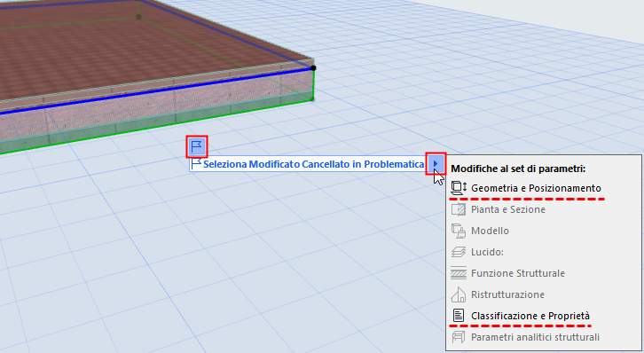Click the Geometria e Posizionamento icon
The width and height of the screenshot is (644, 353).
click(x=459, y=188)
